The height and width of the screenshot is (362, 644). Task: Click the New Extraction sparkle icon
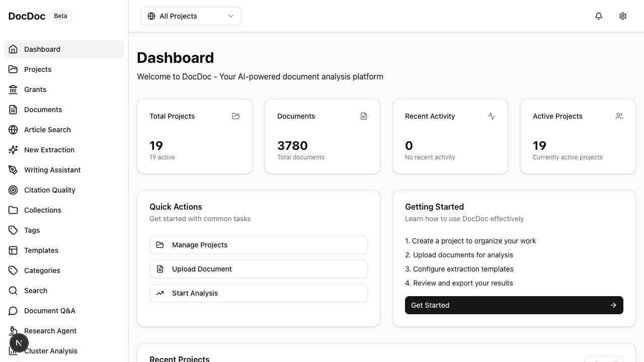click(14, 150)
